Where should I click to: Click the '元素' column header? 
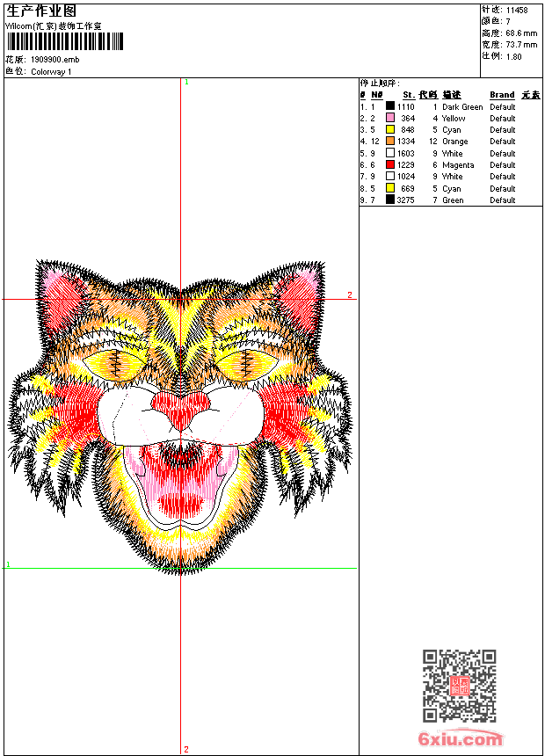pos(531,95)
